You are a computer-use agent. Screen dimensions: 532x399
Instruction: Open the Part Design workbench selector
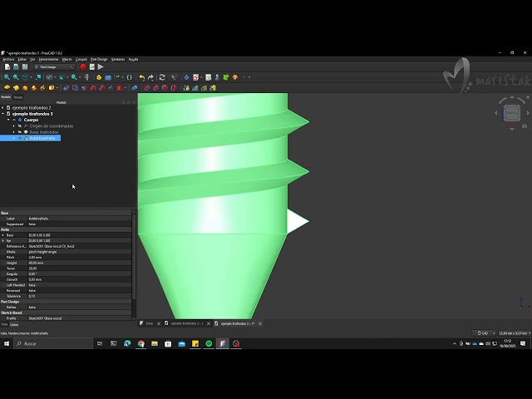pos(54,67)
